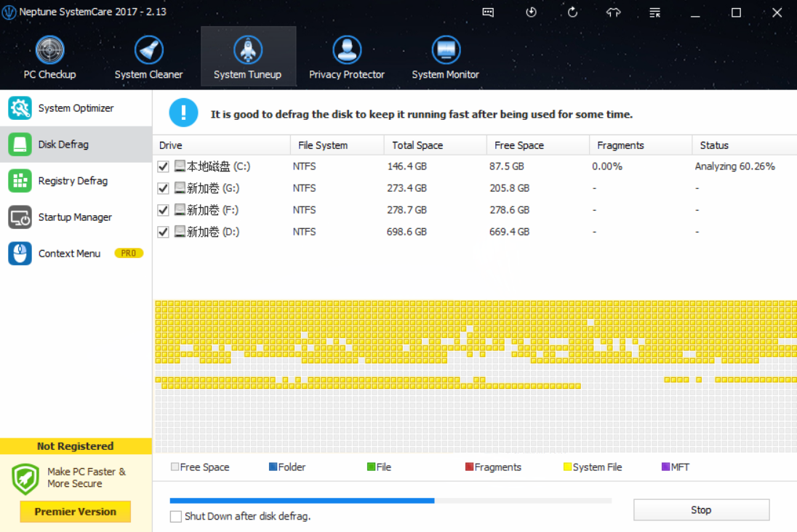Click the 205.8 GB free space cell
The height and width of the screenshot is (532, 797).
pos(509,188)
